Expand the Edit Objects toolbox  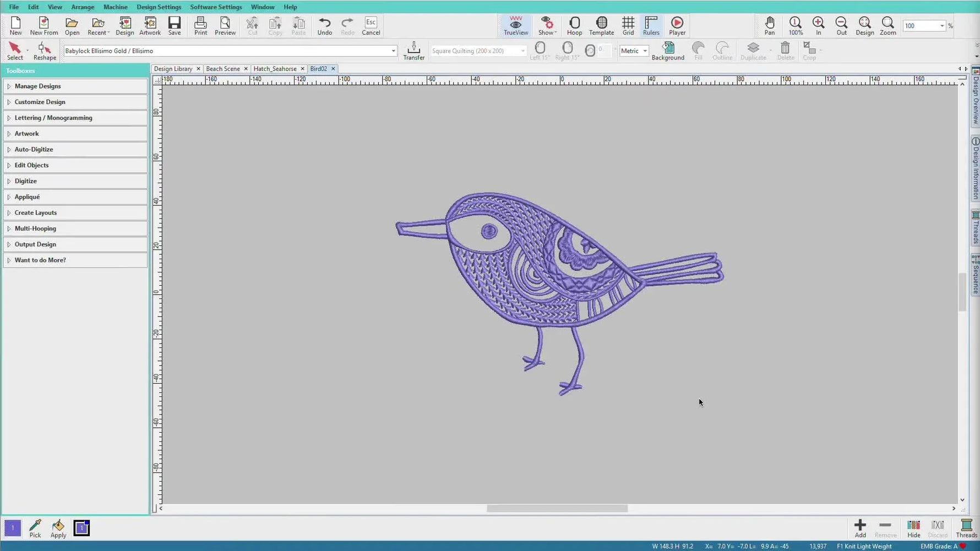(x=75, y=165)
